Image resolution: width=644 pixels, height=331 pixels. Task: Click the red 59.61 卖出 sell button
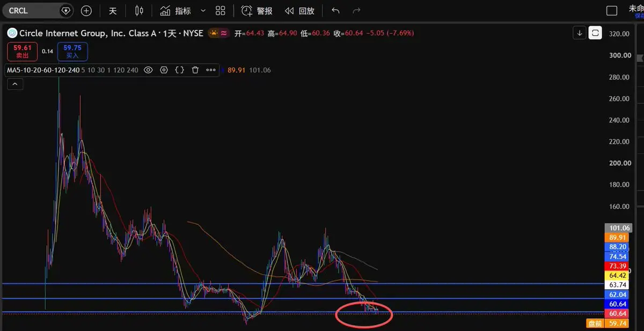(23, 52)
